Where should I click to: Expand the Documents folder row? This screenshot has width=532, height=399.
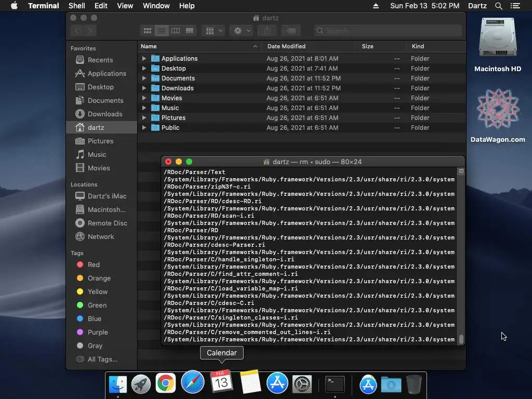[144, 78]
